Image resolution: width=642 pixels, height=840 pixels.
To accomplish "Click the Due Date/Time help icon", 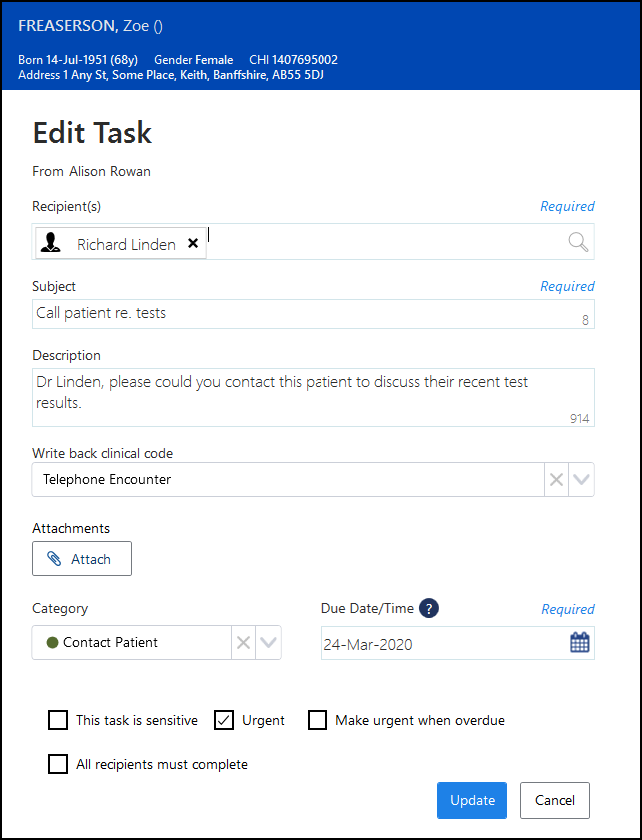I will pos(429,608).
